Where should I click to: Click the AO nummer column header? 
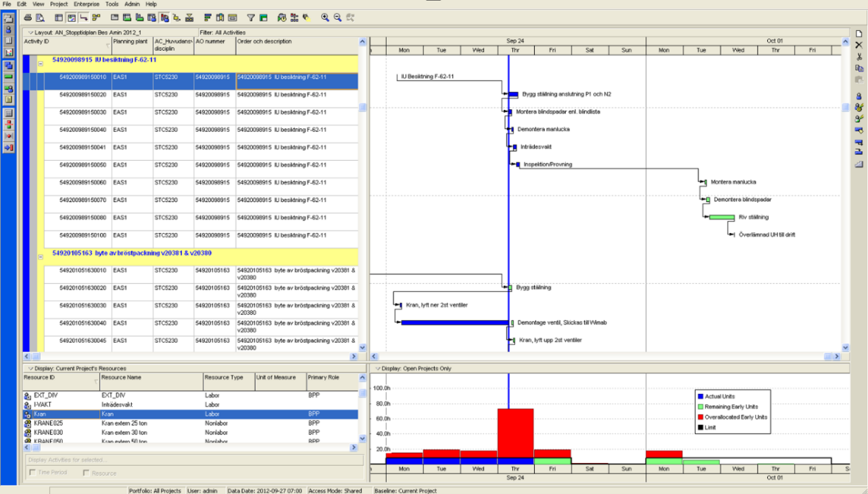point(214,46)
